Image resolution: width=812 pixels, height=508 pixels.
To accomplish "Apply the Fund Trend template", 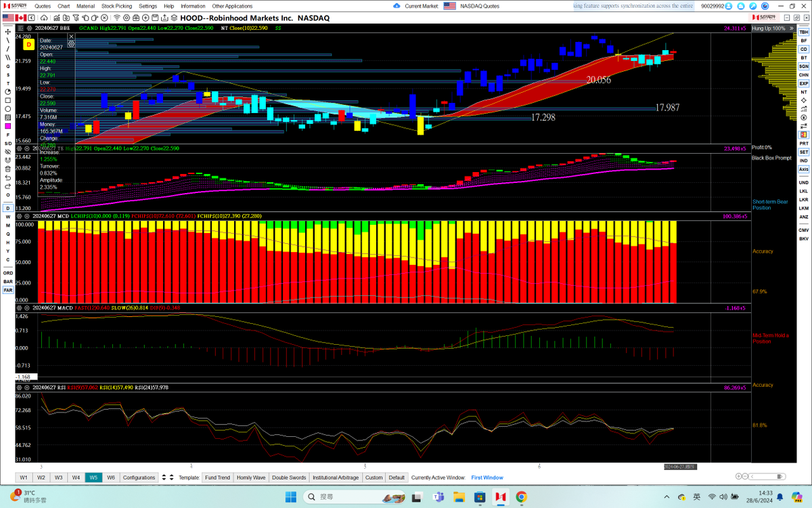I will pyautogui.click(x=217, y=478).
